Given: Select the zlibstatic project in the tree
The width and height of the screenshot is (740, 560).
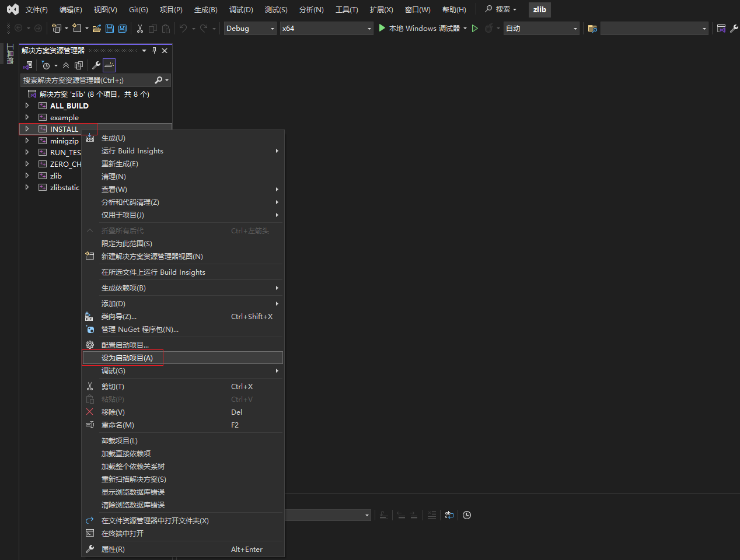Looking at the screenshot, I should pyautogui.click(x=64, y=187).
